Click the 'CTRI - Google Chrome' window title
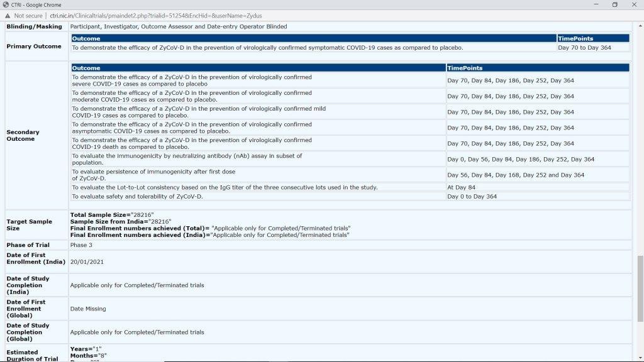 (36, 5)
